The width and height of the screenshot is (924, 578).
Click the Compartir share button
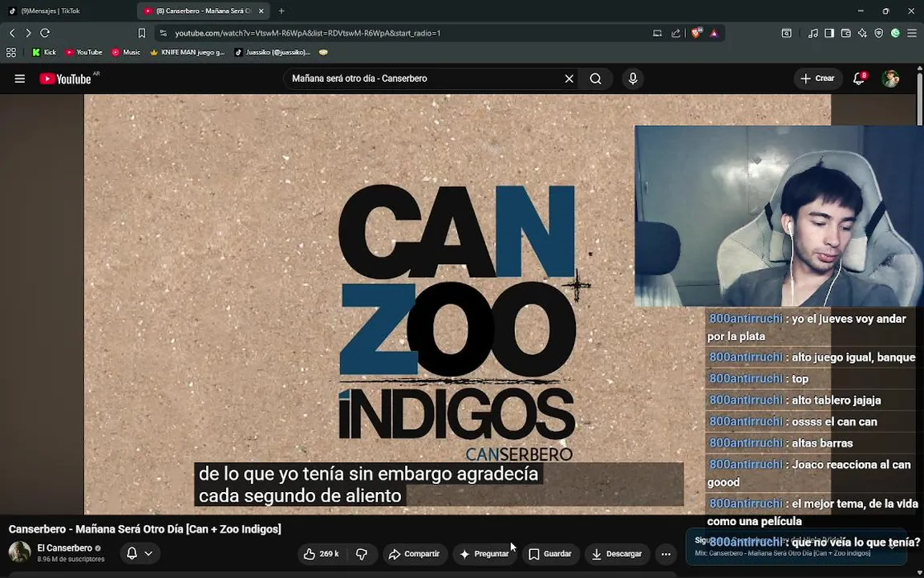(415, 554)
